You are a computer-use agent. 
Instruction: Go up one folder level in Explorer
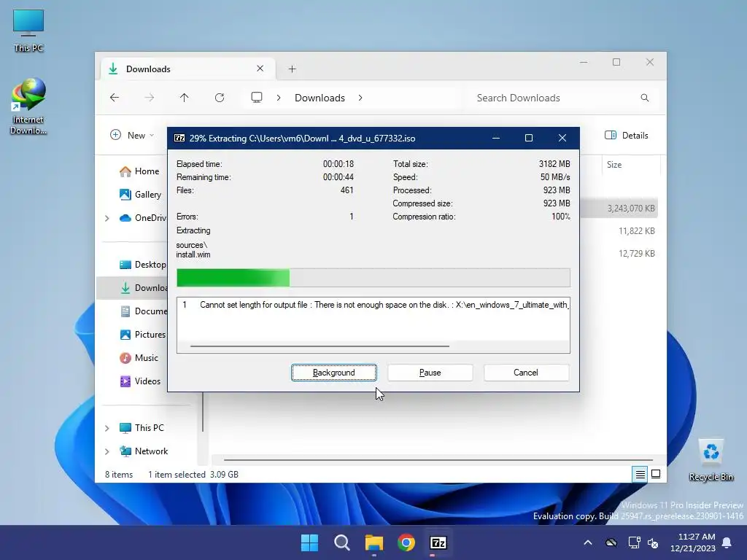[185, 98]
